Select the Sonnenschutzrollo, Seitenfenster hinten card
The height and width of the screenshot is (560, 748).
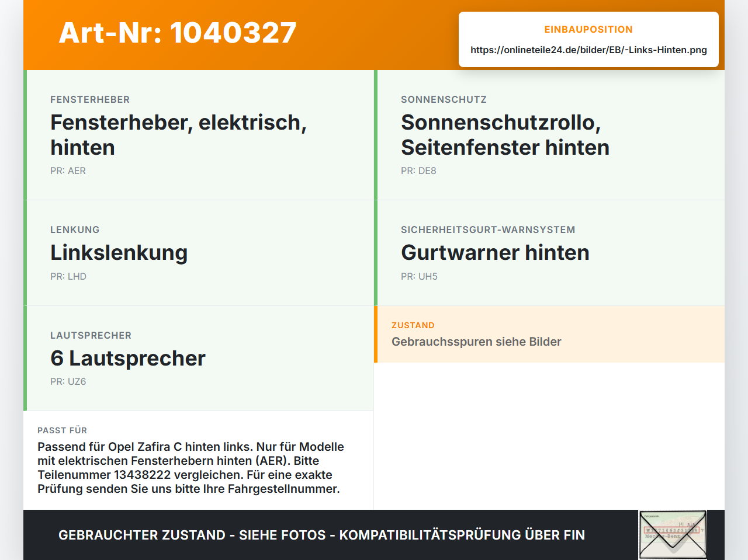[549, 135]
